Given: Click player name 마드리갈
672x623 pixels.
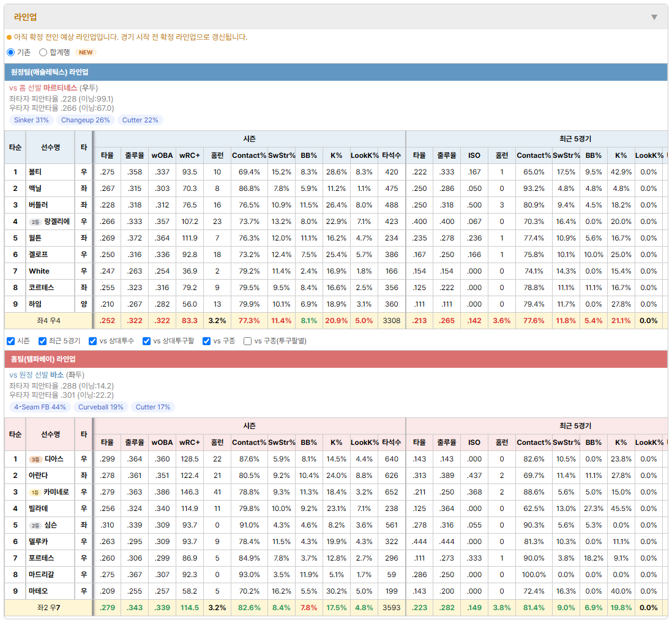Looking at the screenshot, I should coord(41,575).
